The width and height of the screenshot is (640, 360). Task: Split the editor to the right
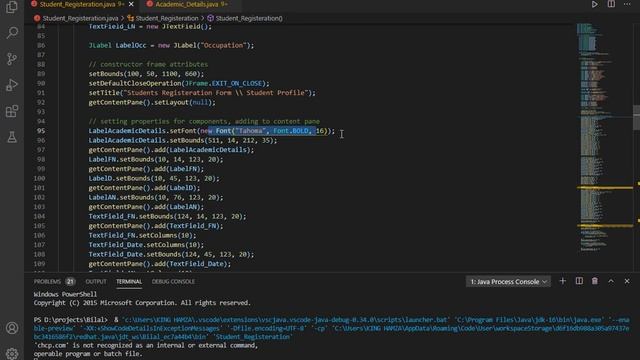611,4
